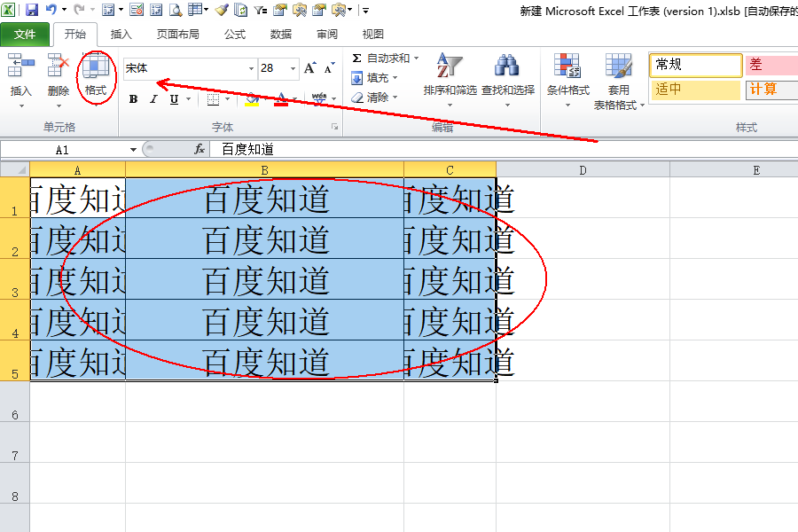Toggle bold formatting
Image resolution: width=798 pixels, height=532 pixels.
(133, 99)
